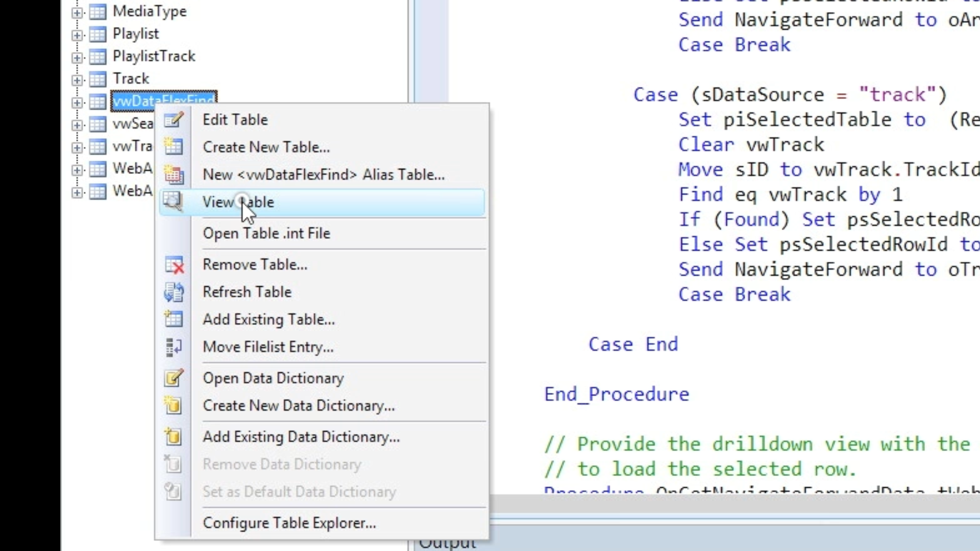Viewport: 980px width, 551px height.
Task: Open Configure Table Explorer
Action: (x=289, y=523)
